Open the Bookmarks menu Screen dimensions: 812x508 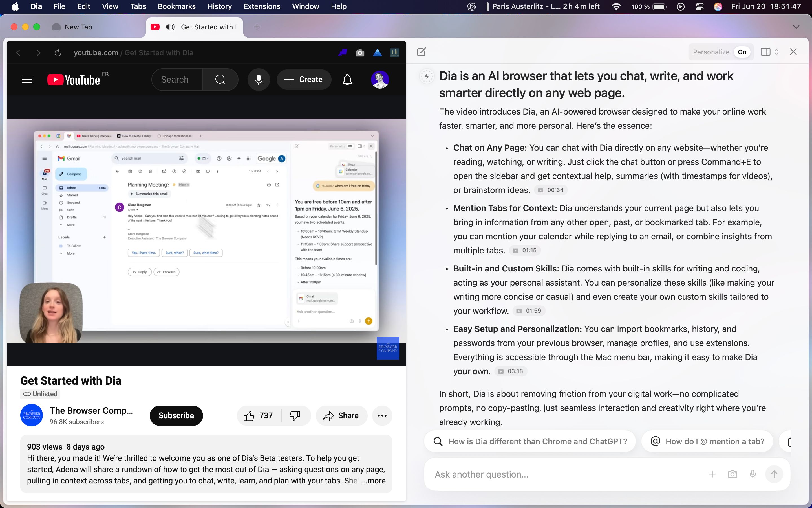(x=177, y=6)
